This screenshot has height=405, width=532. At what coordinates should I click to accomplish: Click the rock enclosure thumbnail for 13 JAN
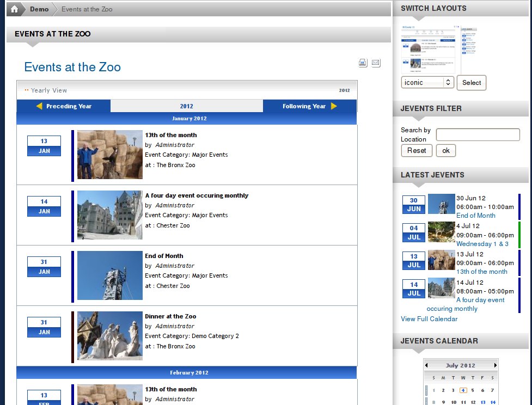(110, 155)
